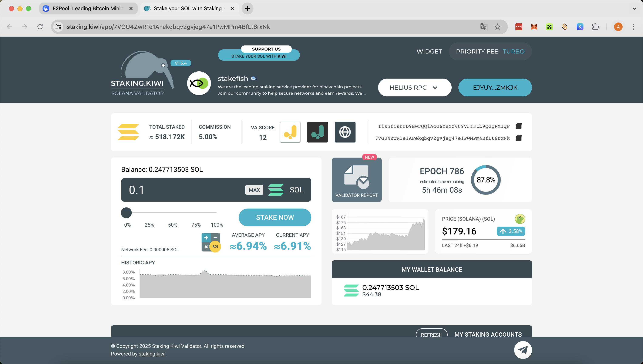643x364 pixels.
Task: Open the Chrome three-dot menu
Action: tap(633, 27)
